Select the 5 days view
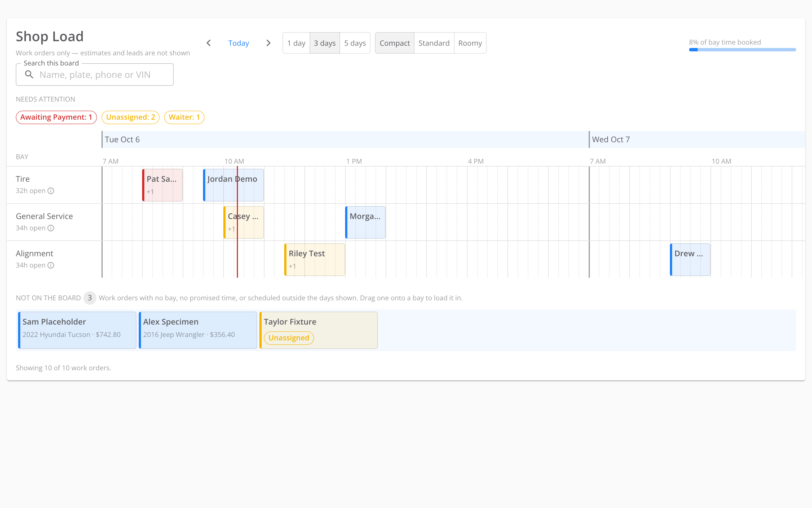 coord(355,43)
